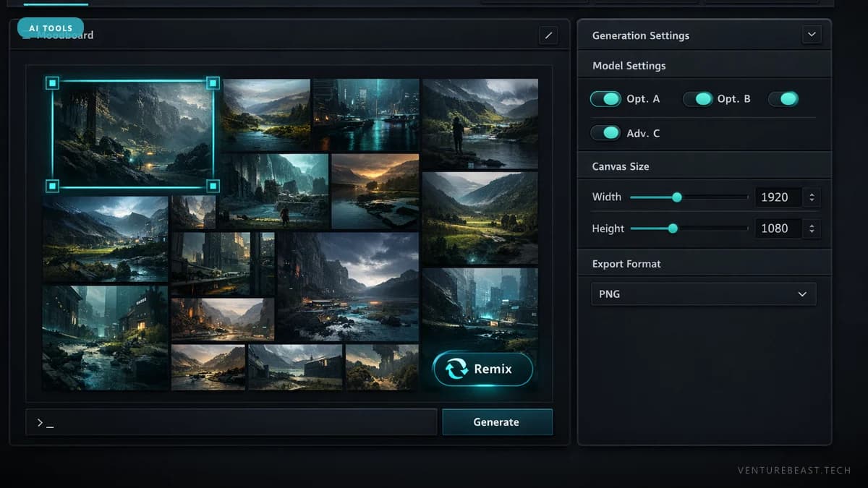Click the stepper arrows beside 1920

[x=812, y=197]
